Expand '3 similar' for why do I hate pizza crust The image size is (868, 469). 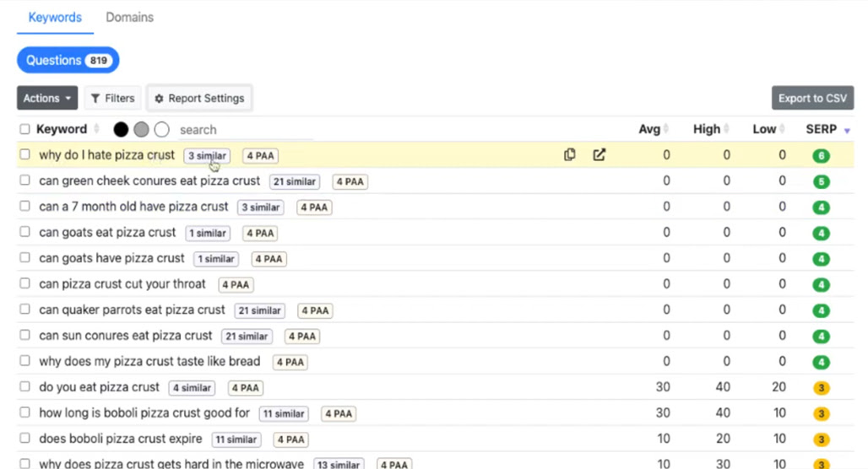207,156
